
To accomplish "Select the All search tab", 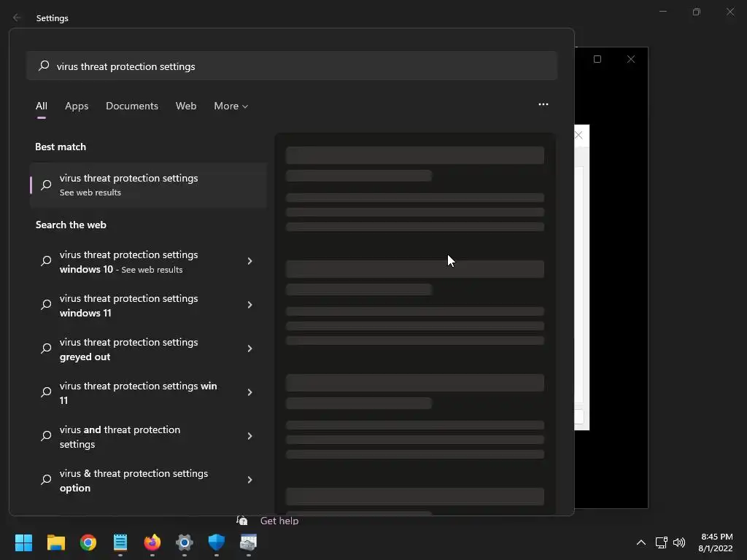I will [42, 106].
